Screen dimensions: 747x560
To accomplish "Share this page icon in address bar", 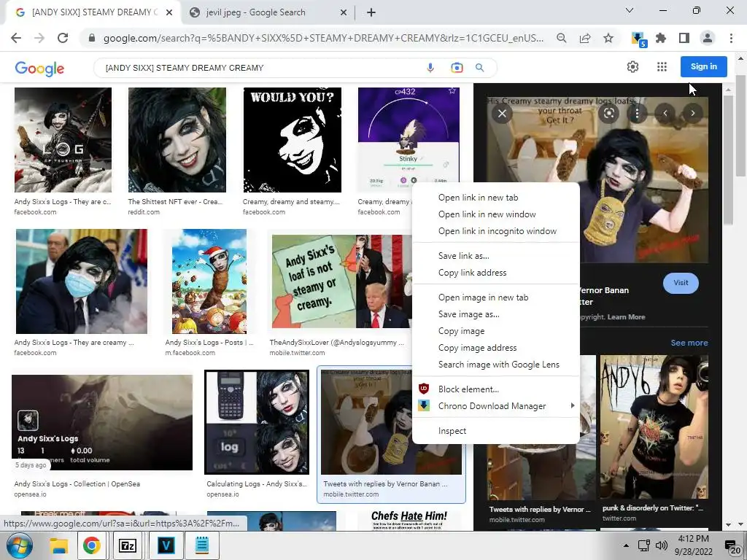I will (x=585, y=38).
